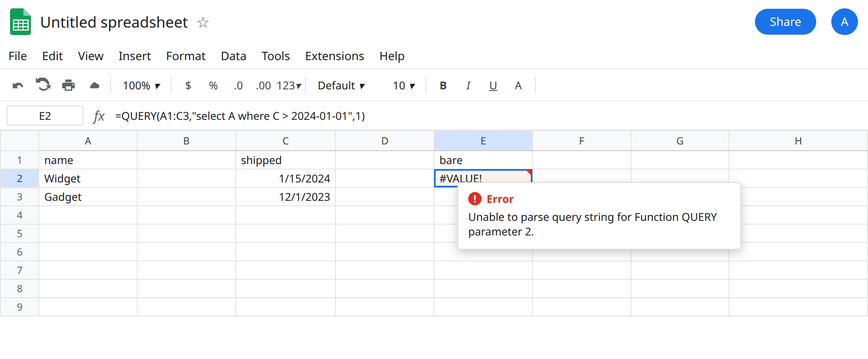This screenshot has width=868, height=359.
Task: Star the Untitled spreadsheet
Action: point(203,22)
